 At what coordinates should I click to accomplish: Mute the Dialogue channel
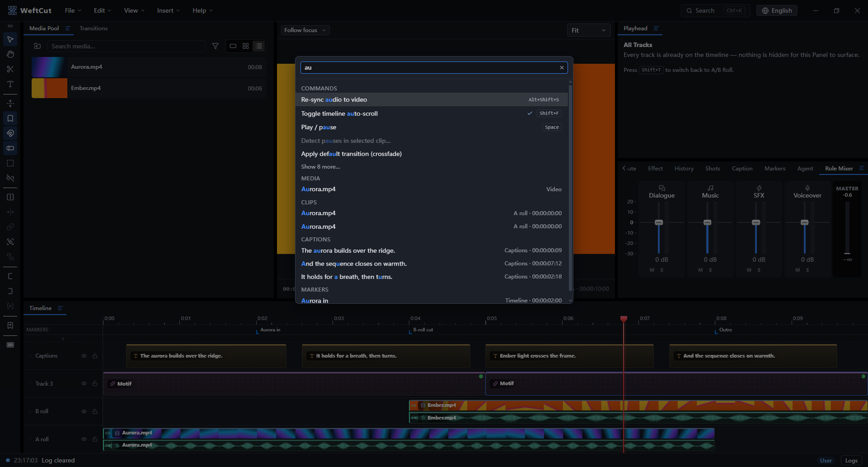click(652, 270)
